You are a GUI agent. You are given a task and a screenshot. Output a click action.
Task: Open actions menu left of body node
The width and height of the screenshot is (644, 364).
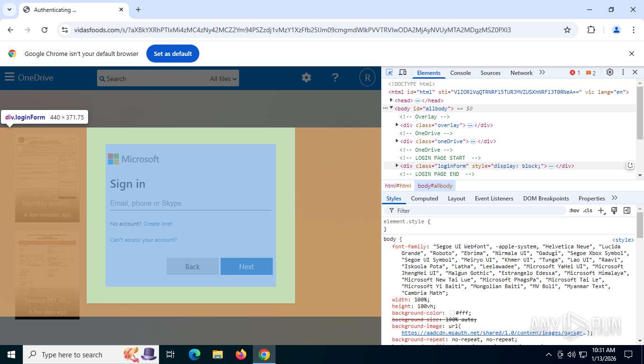pyautogui.click(x=385, y=109)
